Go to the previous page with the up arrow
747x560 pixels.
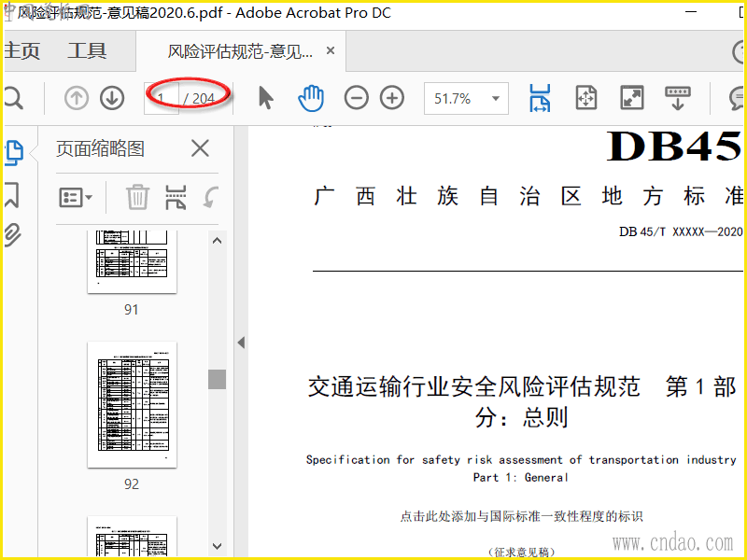[77, 99]
